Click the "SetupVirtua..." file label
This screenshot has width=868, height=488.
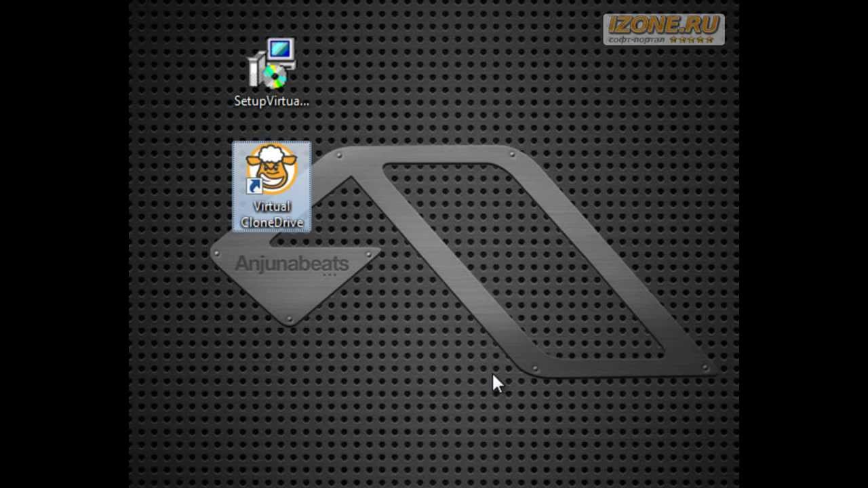tap(271, 101)
